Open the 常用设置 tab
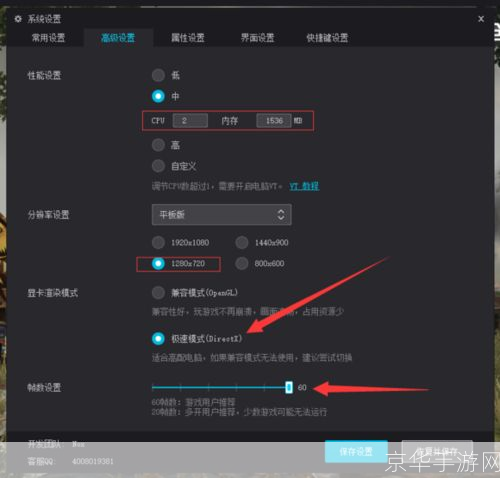Image resolution: width=500 pixels, height=478 pixels. (x=48, y=38)
